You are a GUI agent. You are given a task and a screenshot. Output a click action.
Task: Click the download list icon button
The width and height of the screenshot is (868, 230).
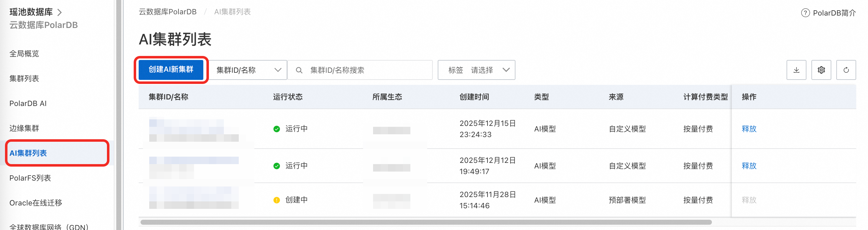(796, 70)
